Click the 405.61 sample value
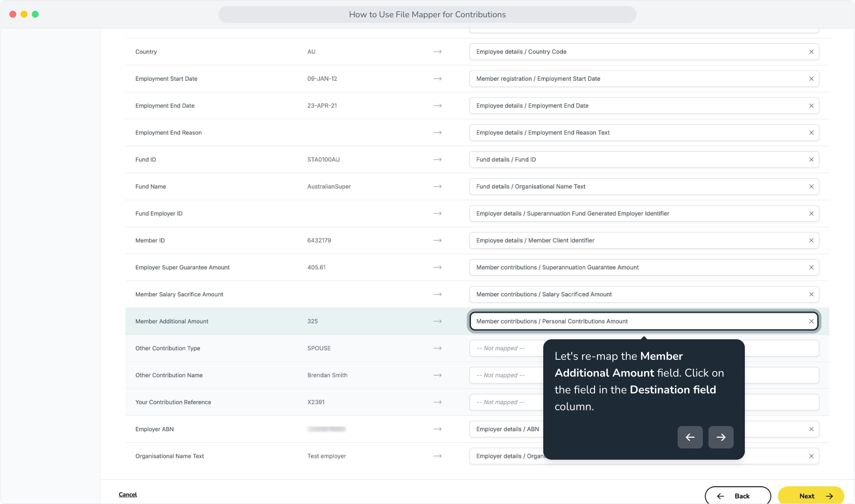 coord(316,267)
